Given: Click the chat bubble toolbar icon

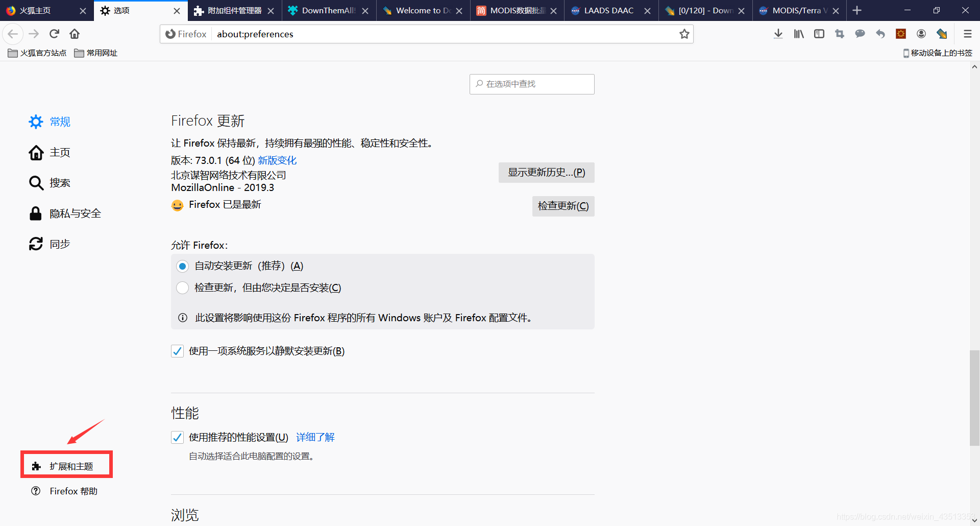Looking at the screenshot, I should point(860,34).
